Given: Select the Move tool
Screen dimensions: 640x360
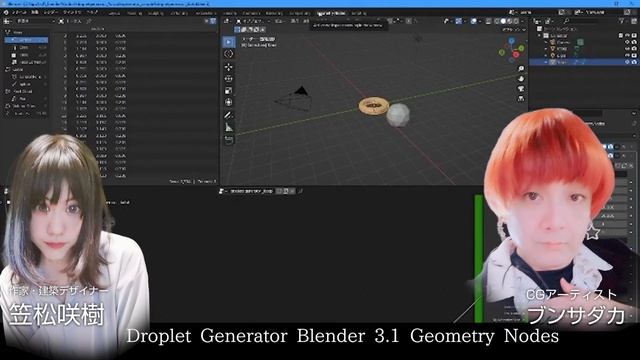Looking at the screenshot, I should coord(229,67).
